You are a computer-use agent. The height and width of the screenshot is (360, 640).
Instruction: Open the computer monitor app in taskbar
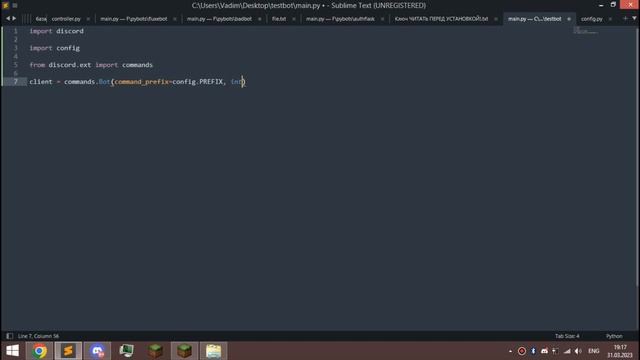[126, 351]
